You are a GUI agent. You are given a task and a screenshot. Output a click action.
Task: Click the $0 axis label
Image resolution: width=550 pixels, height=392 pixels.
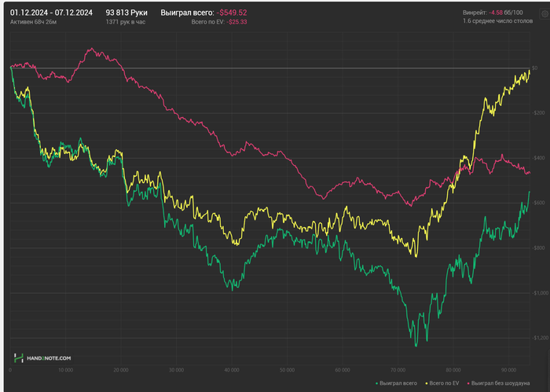[x=534, y=68]
